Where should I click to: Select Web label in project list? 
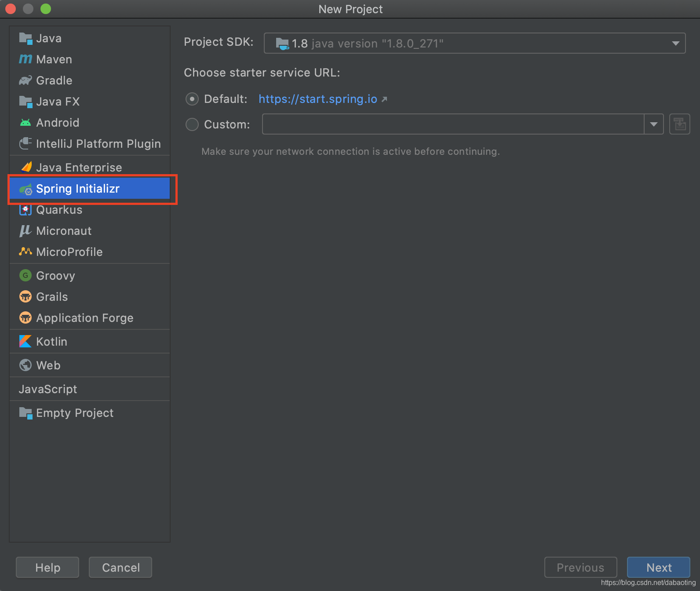pos(48,365)
